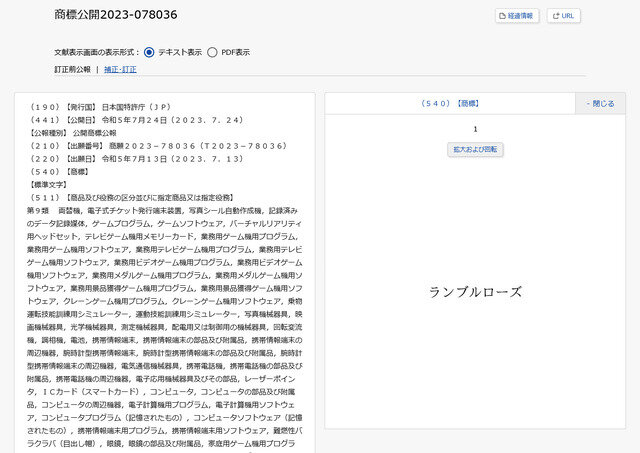This screenshot has height=453, width=640.
Task: Open the 経過情報 button
Action: [517, 16]
